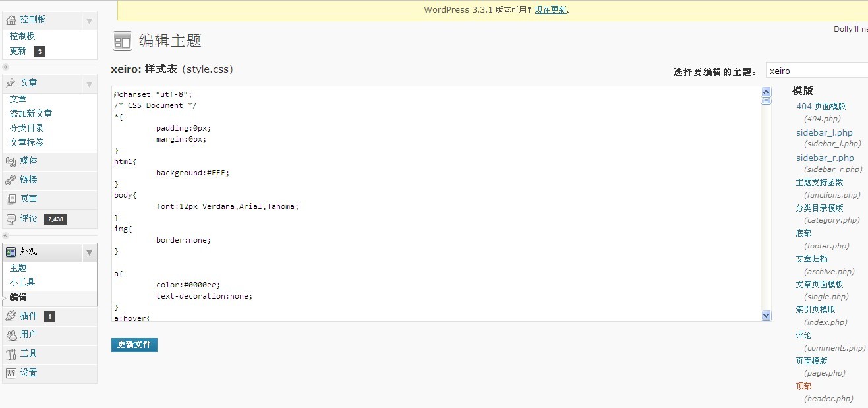This screenshot has width=868, height=408.
Task: Open the theme selection dropdown showing xeiro
Action: (x=816, y=71)
